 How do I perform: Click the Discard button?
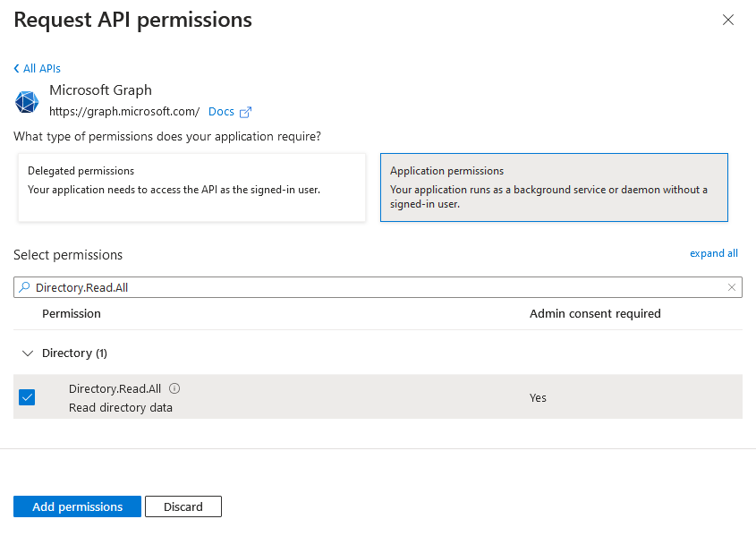(183, 506)
